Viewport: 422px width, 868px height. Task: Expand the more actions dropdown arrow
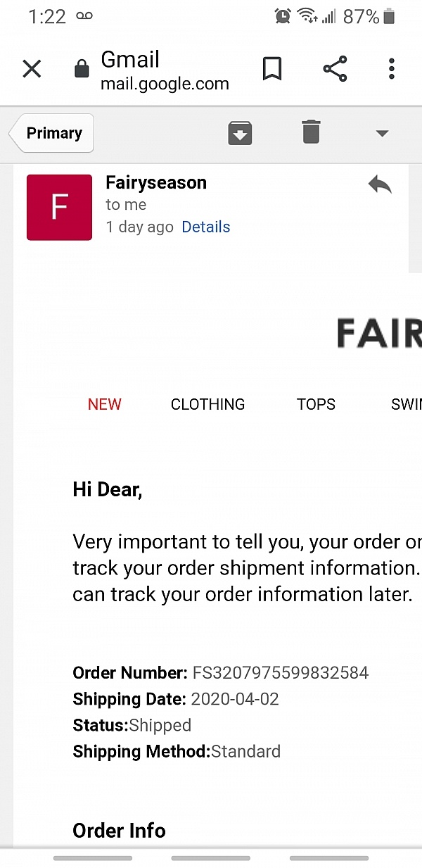[x=382, y=133]
